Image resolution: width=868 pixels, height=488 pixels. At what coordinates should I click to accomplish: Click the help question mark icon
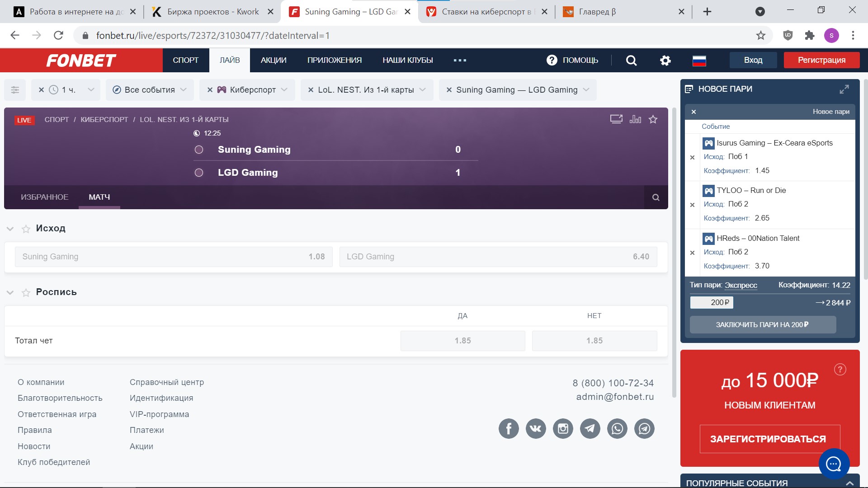pos(552,60)
